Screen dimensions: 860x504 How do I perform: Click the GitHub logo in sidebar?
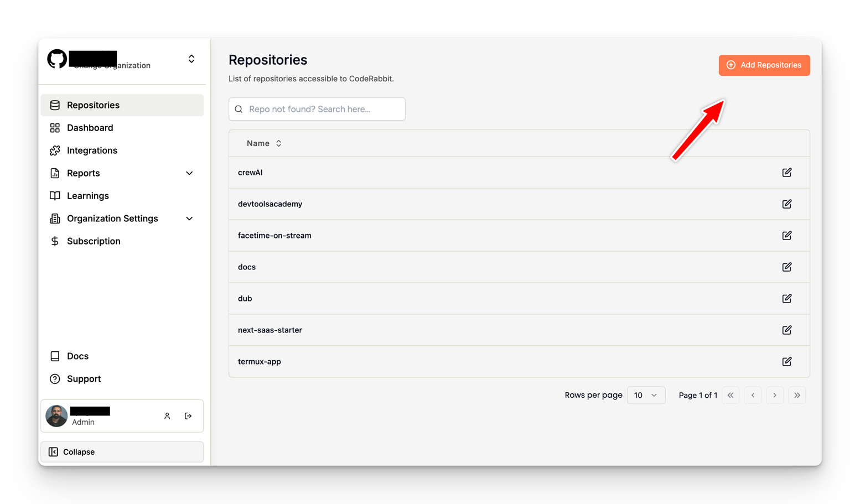(57, 59)
